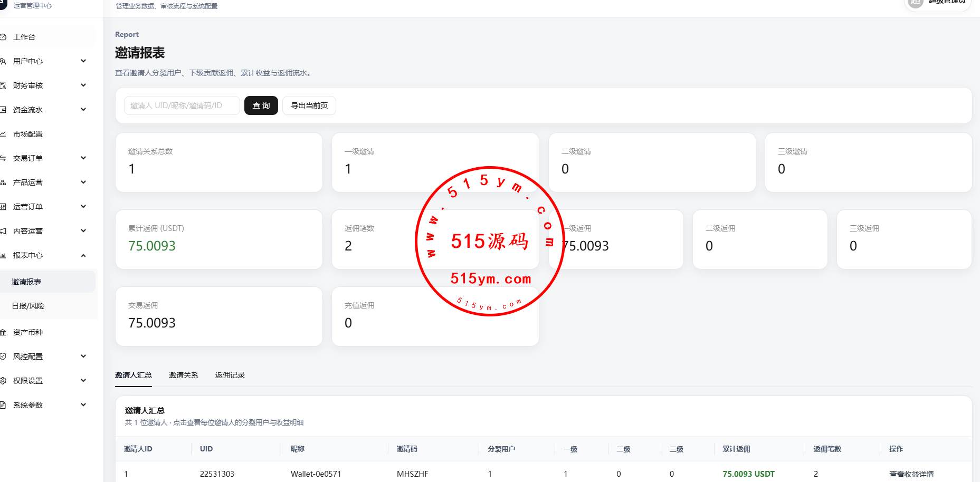Expand the 交易订单 chevron
The image size is (980, 482).
click(x=83, y=158)
